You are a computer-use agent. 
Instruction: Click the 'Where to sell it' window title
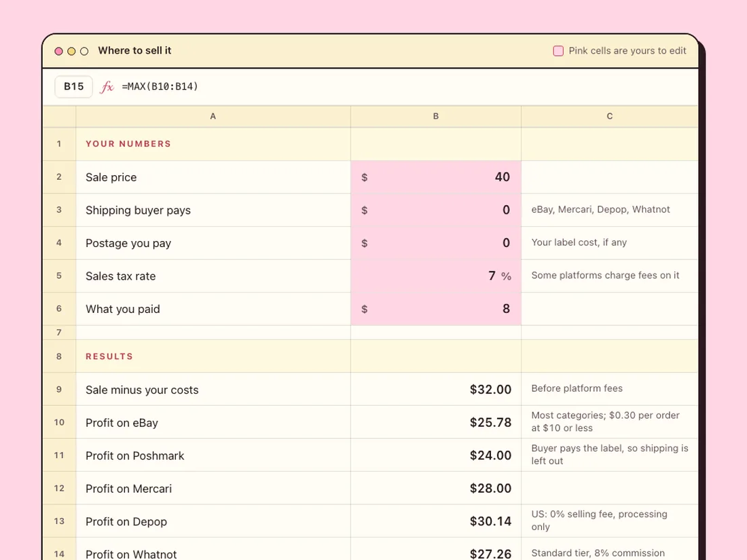[134, 50]
